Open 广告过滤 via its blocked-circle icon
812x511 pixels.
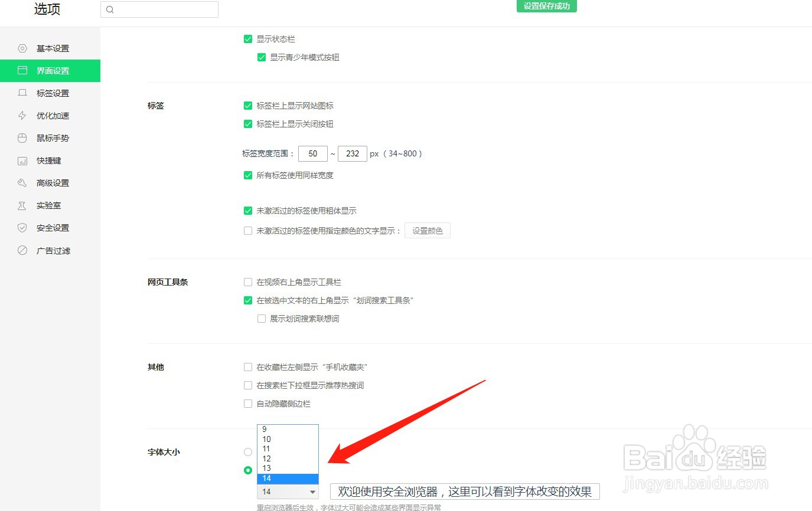click(x=22, y=250)
